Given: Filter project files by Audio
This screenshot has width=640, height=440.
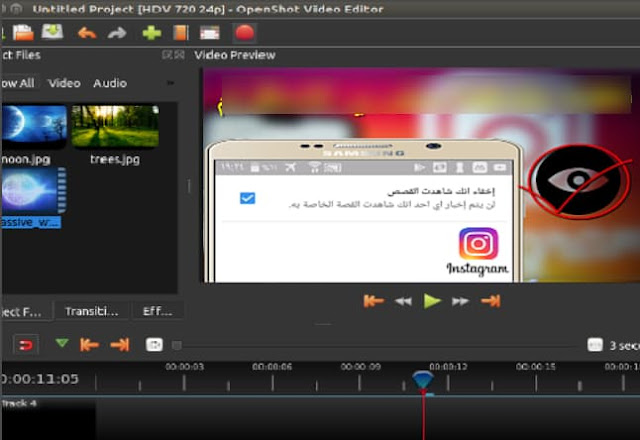Looking at the screenshot, I should tap(110, 83).
